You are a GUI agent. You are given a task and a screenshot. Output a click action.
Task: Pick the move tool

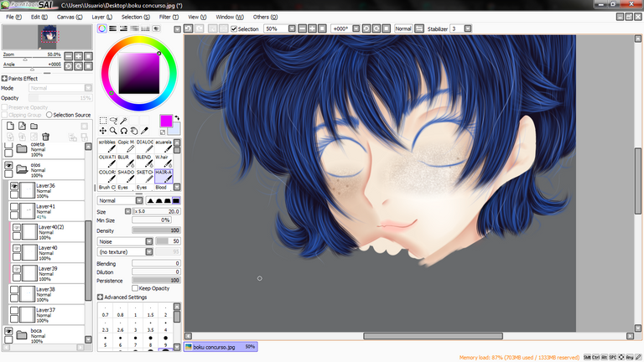[102, 131]
